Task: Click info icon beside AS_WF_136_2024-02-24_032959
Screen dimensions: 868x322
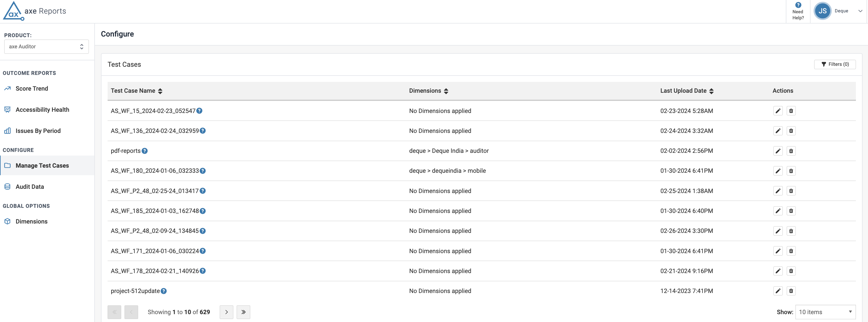Action: [203, 131]
